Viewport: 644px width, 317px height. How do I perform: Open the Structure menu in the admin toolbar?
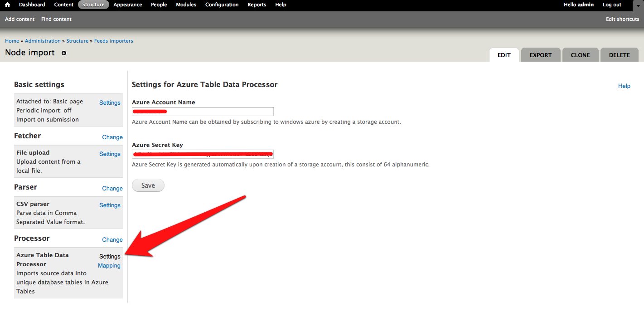click(93, 5)
